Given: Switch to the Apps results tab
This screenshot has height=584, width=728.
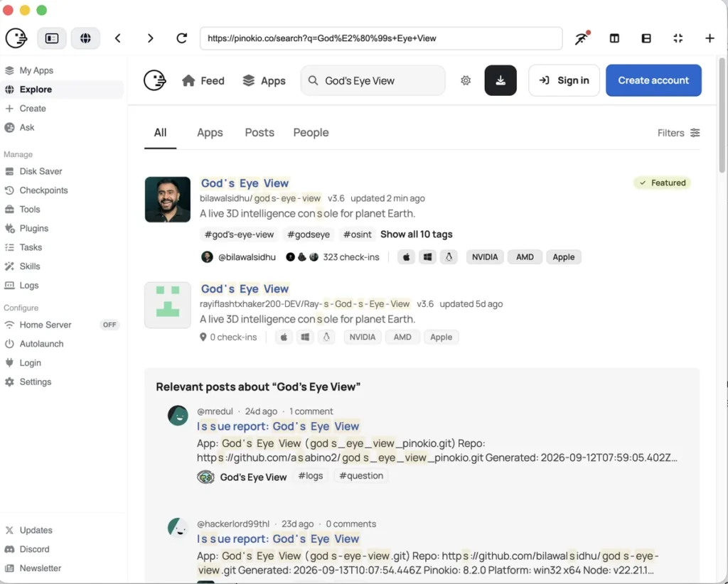Looking at the screenshot, I should point(210,133).
